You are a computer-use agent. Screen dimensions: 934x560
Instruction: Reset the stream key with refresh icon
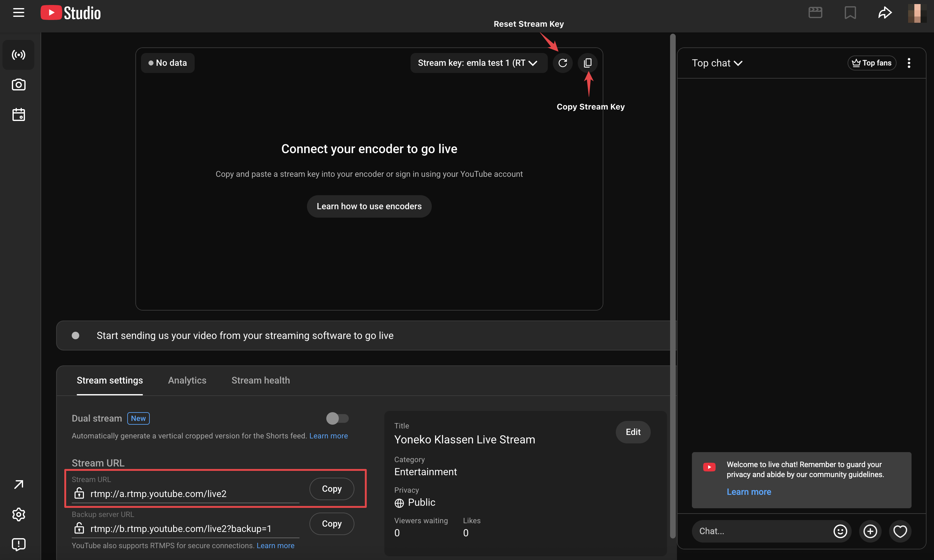(562, 63)
